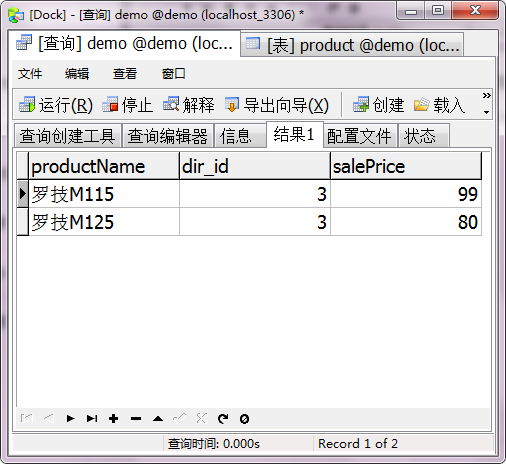This screenshot has height=464, width=506.
Task: Click the application icon in title bar
Action: [16, 15]
